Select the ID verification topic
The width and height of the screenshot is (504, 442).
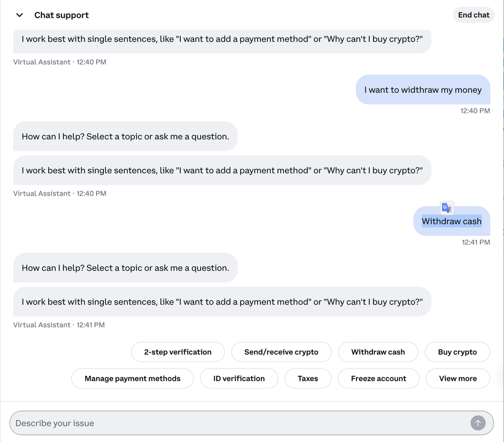pos(239,378)
